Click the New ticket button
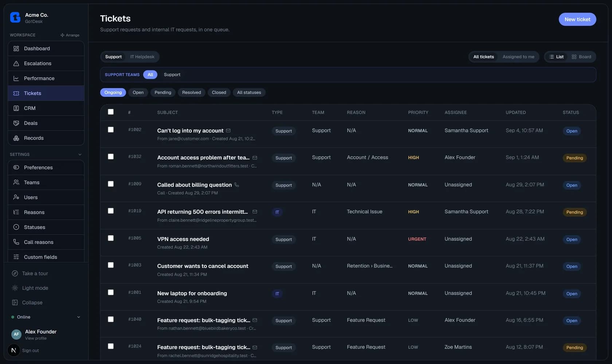612x364 pixels. tap(577, 19)
